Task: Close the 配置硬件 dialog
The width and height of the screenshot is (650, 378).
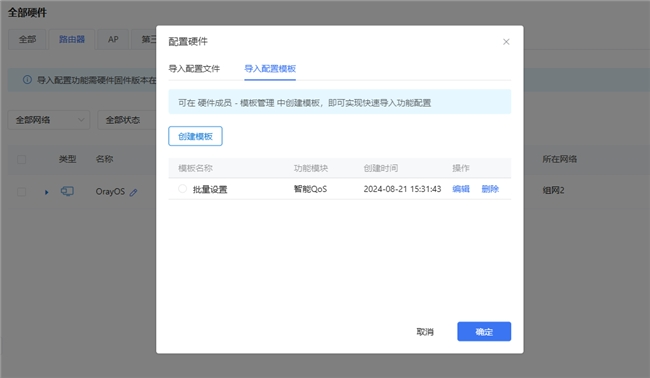Action: pos(506,41)
